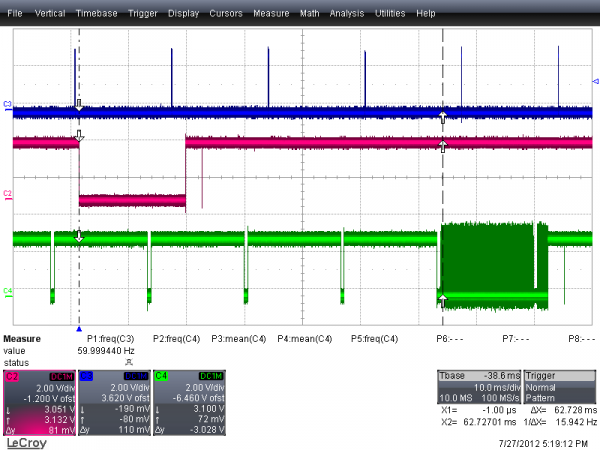This screenshot has width=600, height=450.
Task: Open the File menu
Action: point(16,16)
